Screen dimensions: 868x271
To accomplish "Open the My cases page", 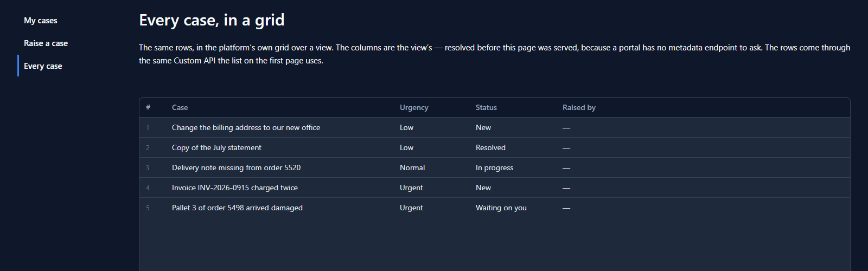I will point(41,21).
